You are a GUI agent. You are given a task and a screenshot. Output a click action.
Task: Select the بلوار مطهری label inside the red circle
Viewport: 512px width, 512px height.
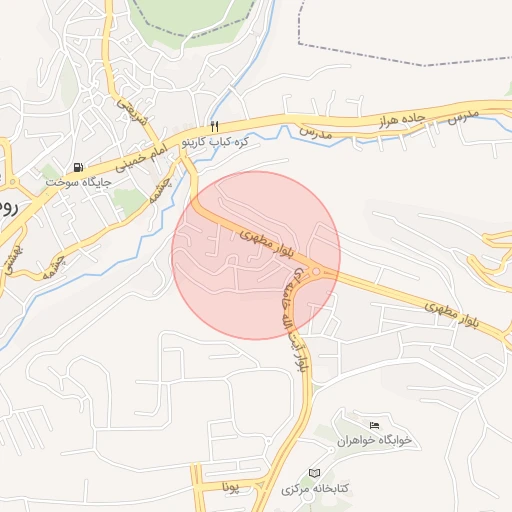tap(267, 243)
